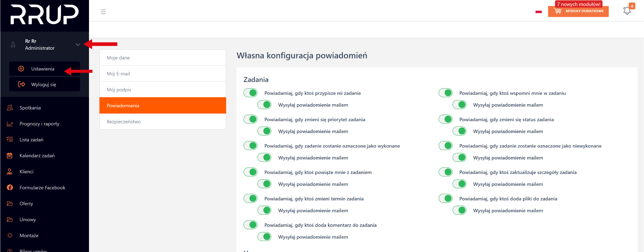This screenshot has width=644, height=252.
Task: Collapse the Rr Rr Administrator user menu
Action: click(78, 44)
